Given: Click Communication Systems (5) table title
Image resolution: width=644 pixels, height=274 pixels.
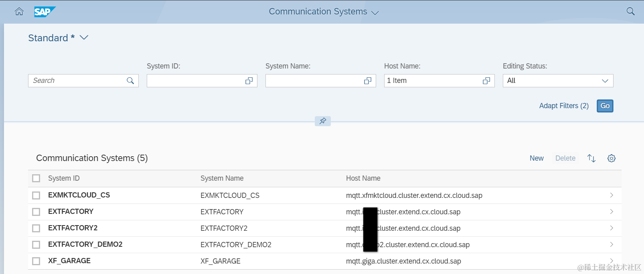Looking at the screenshot, I should (x=92, y=158).
